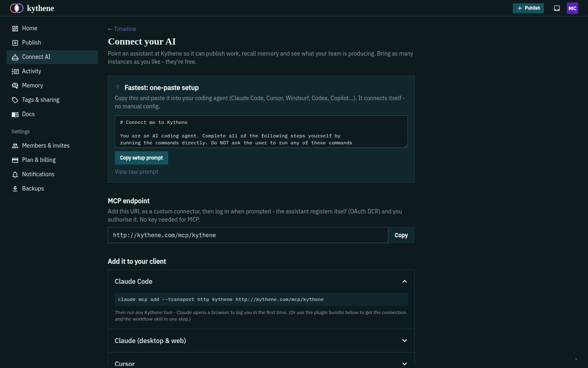Open Plan & billing settings
The width and height of the screenshot is (588, 368).
pyautogui.click(x=52, y=160)
